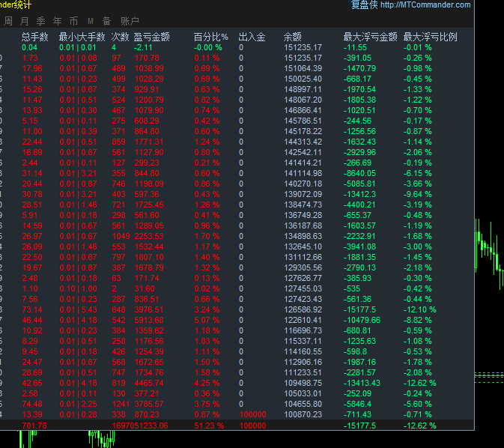
Task: Click the 最大浮亏金额 column header
Action: click(x=370, y=37)
